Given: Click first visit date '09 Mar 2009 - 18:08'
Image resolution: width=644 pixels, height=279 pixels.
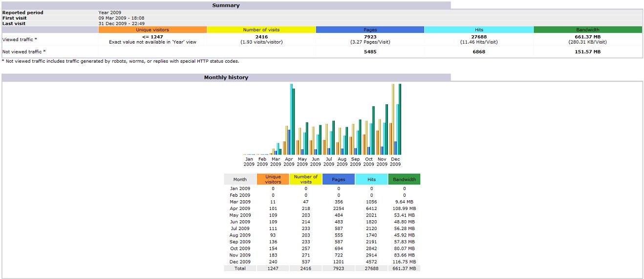Looking at the screenshot, I should point(121,18).
